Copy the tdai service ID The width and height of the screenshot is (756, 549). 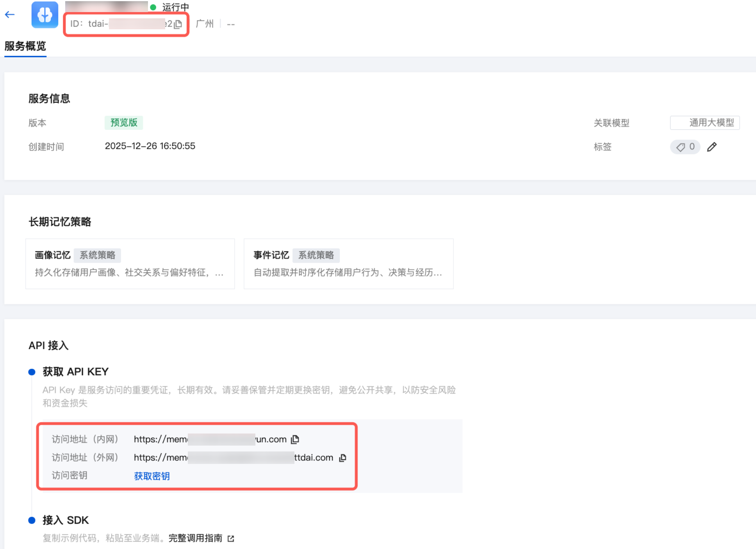178,24
